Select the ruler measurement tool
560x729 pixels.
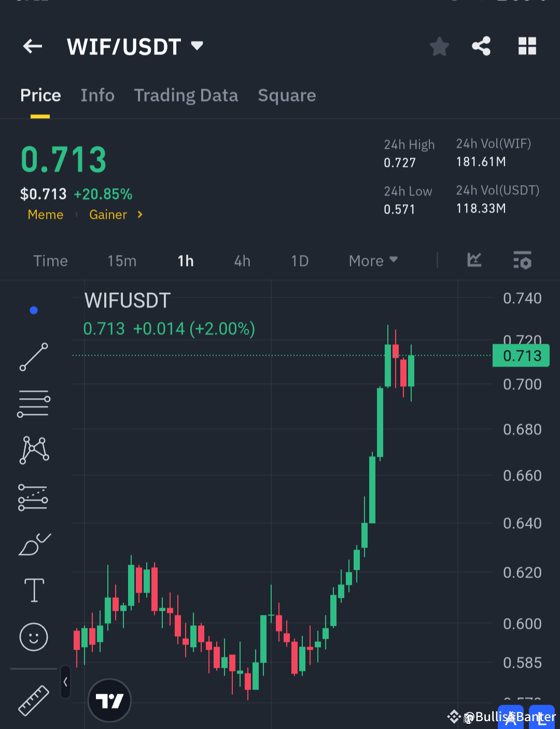pyautogui.click(x=33, y=700)
